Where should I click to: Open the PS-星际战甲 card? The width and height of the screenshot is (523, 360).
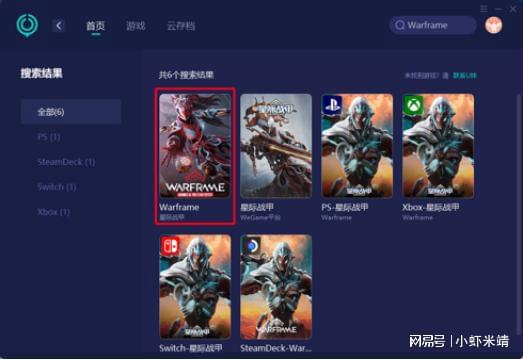click(357, 157)
